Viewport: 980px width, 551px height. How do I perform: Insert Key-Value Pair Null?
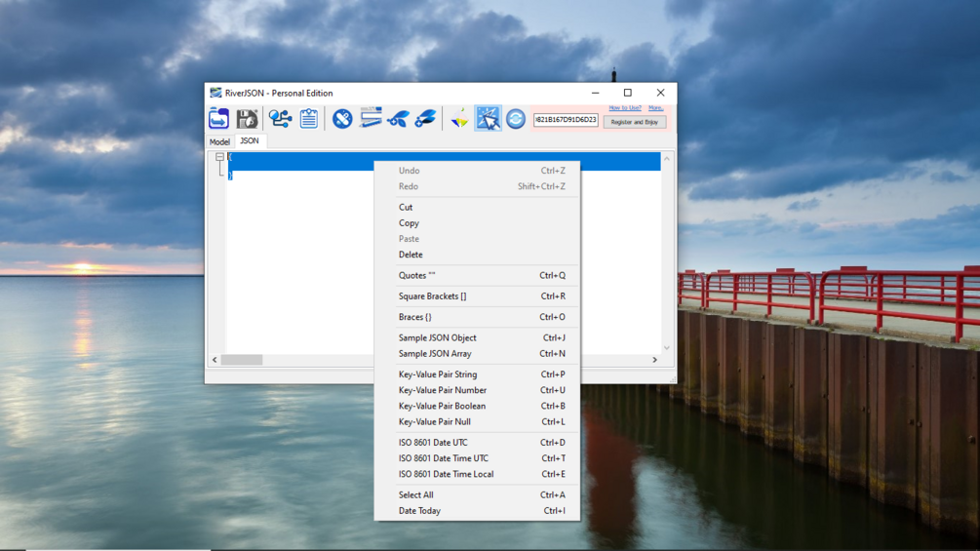(x=477, y=421)
